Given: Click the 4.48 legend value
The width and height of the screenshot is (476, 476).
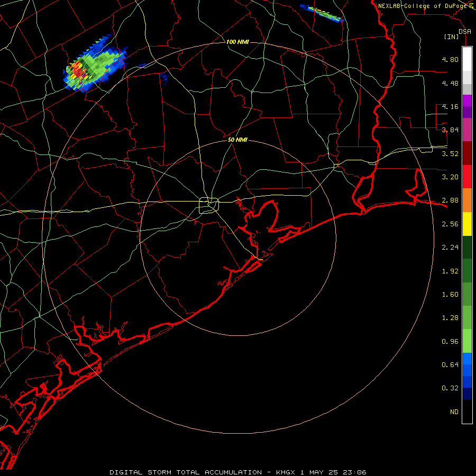Looking at the screenshot, I should (x=450, y=83).
